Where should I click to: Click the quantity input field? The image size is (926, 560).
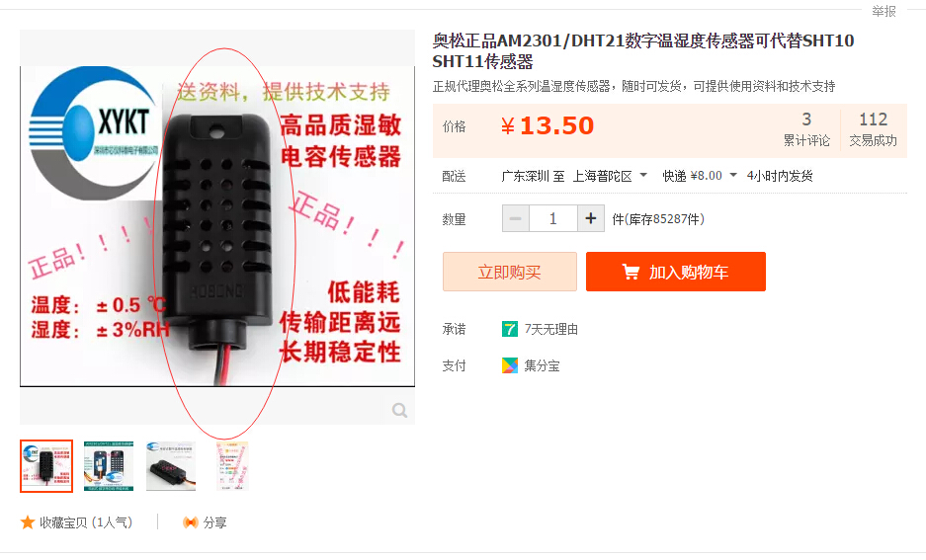553,219
